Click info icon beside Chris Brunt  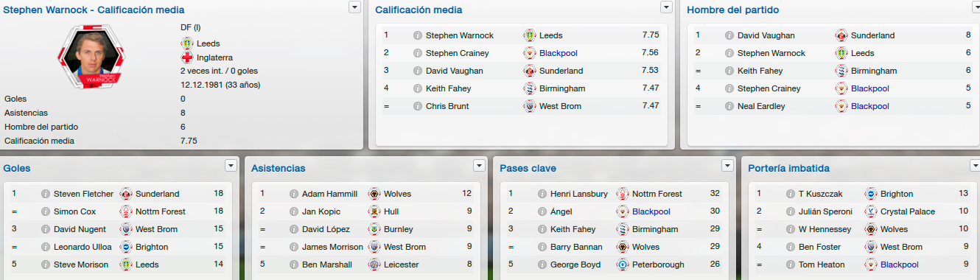coord(418,106)
